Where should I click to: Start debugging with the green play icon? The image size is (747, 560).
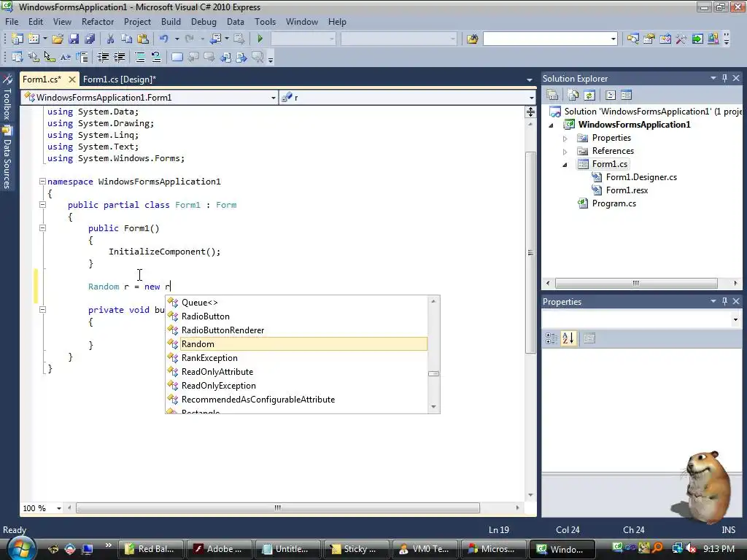tap(260, 39)
